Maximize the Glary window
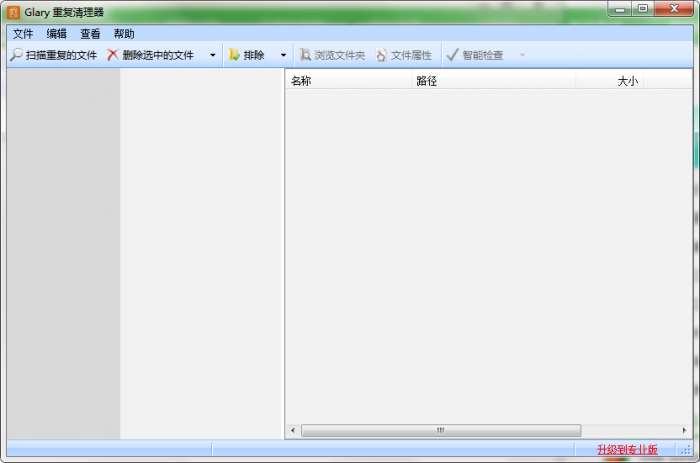 [x=643, y=9]
